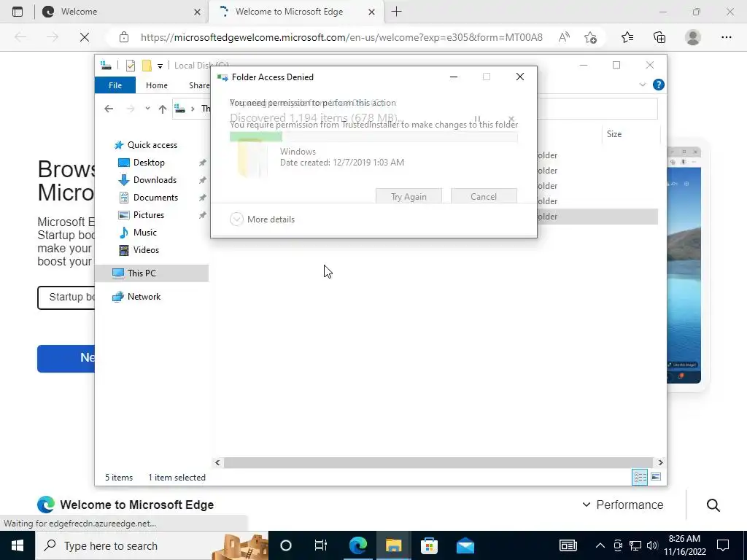Click the search magnifier on Edge page
747x560 pixels.
click(713, 505)
